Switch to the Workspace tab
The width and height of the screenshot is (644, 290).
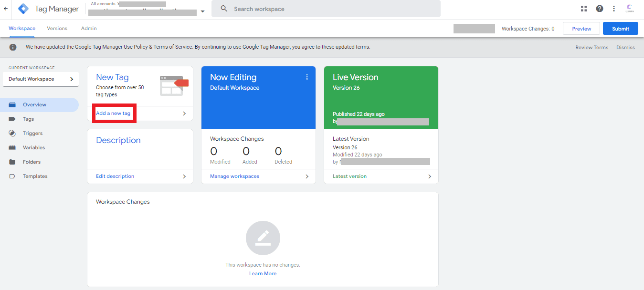(x=22, y=29)
